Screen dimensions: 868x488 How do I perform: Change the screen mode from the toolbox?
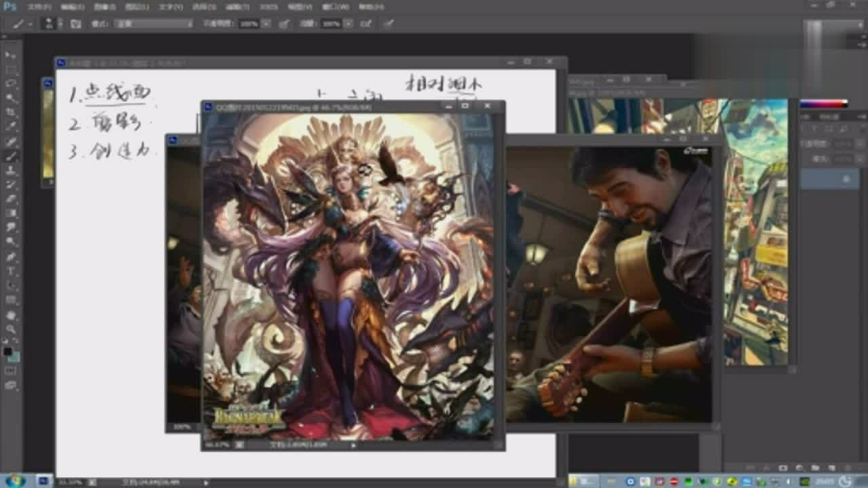(11, 385)
